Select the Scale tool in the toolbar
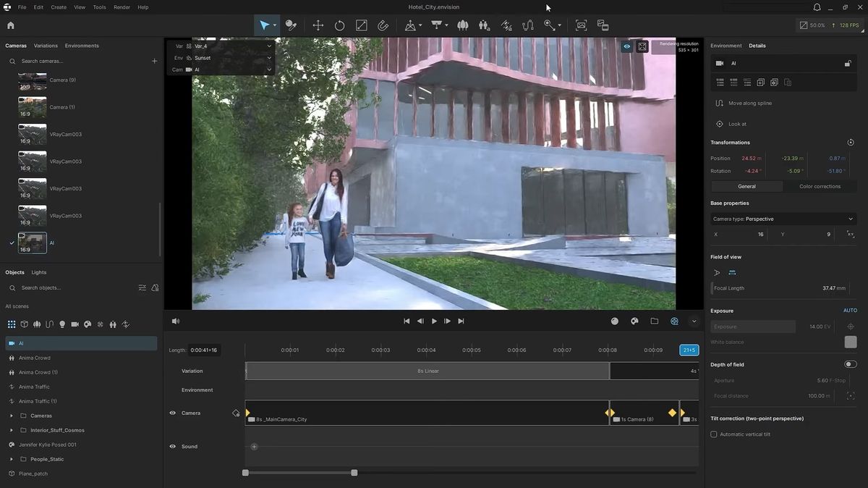Image resolution: width=868 pixels, height=488 pixels. [x=361, y=25]
